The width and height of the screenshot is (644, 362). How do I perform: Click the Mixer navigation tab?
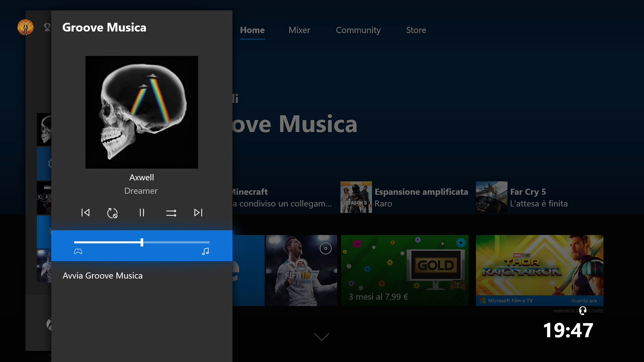pyautogui.click(x=299, y=29)
